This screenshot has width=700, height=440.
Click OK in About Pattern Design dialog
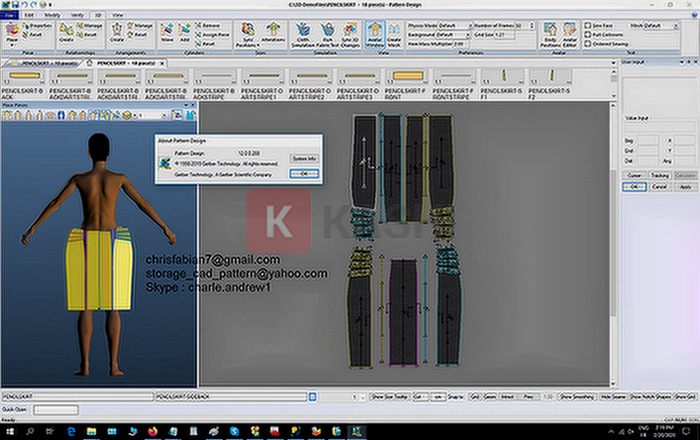[302, 173]
